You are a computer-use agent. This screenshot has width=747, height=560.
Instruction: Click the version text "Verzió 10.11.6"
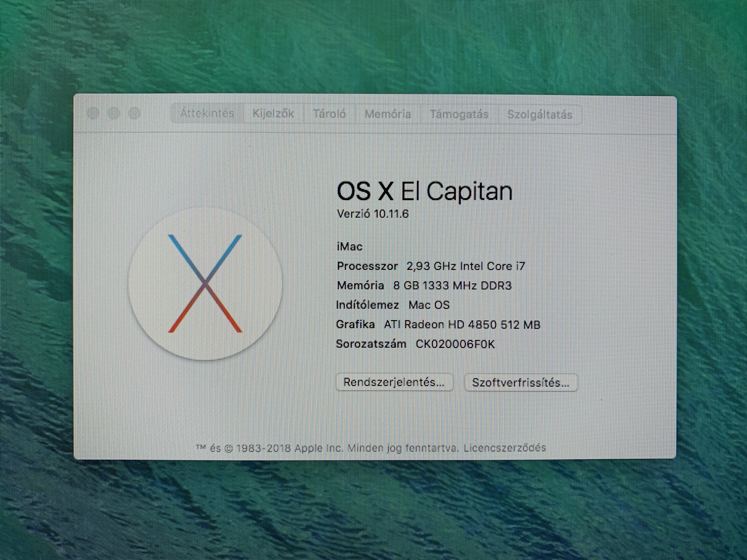[x=373, y=214]
